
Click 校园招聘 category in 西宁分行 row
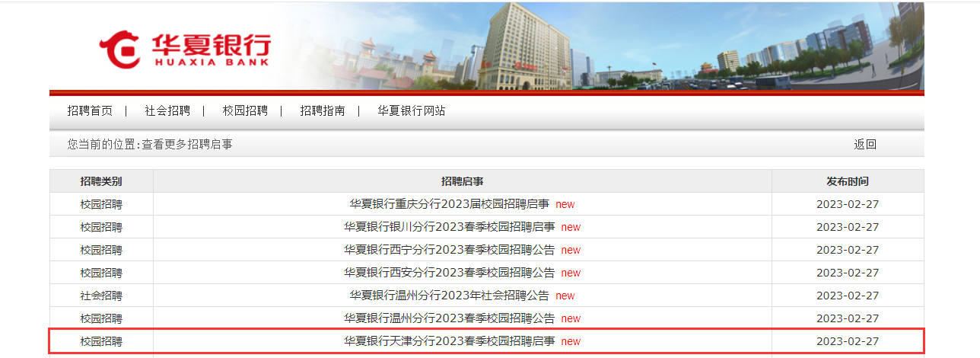[101, 250]
